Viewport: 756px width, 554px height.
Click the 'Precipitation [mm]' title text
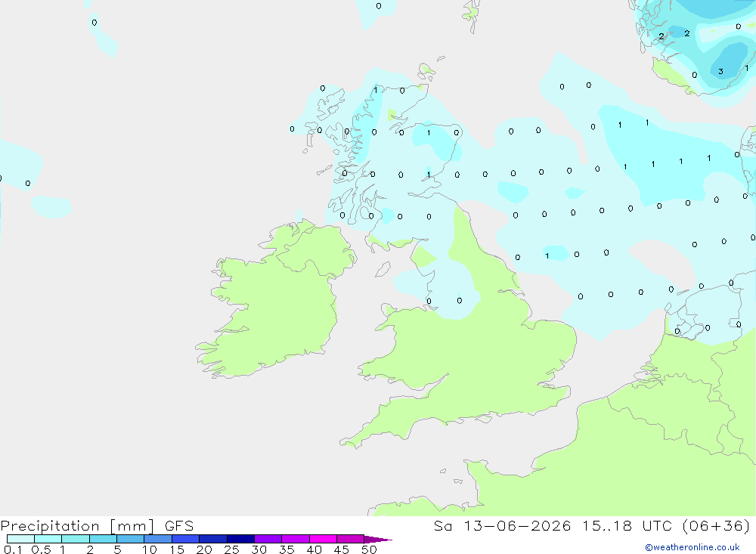pyautogui.click(x=77, y=526)
